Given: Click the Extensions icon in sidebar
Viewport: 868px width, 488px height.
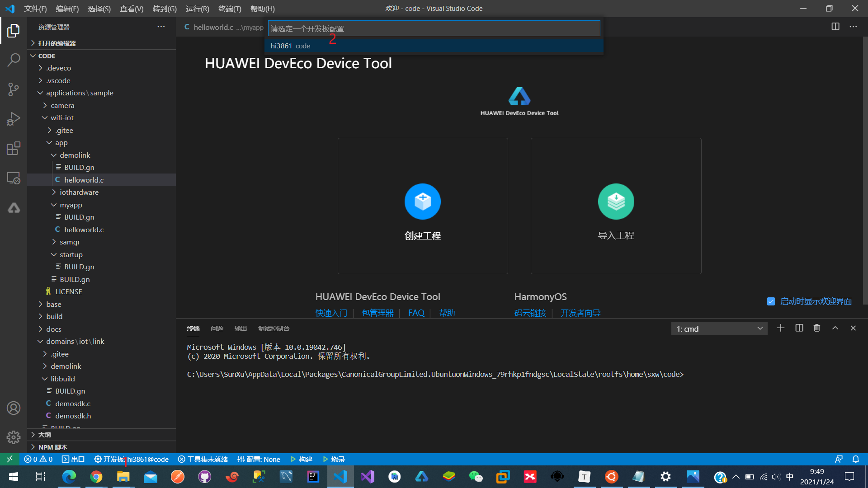Looking at the screenshot, I should pyautogui.click(x=13, y=148).
